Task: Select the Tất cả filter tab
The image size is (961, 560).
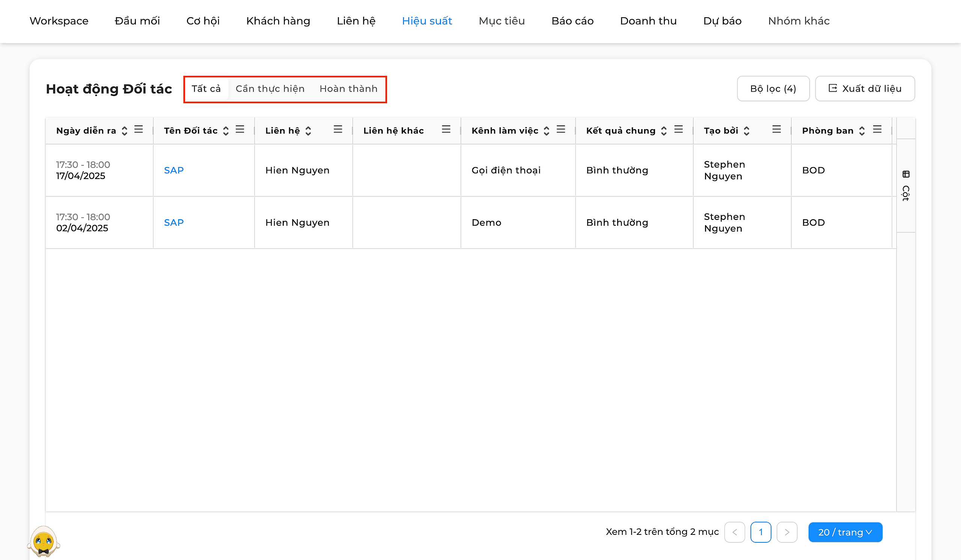Action: coord(206,89)
